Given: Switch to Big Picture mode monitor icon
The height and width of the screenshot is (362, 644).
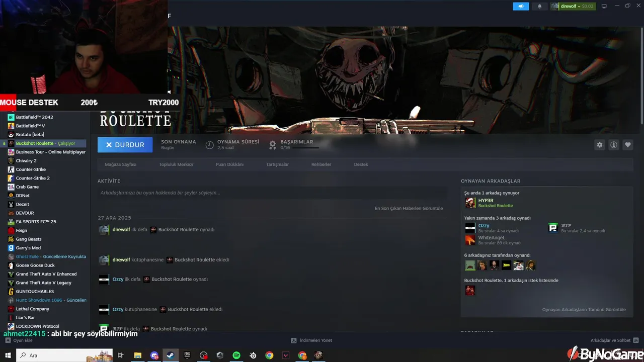Looking at the screenshot, I should coord(604,6).
